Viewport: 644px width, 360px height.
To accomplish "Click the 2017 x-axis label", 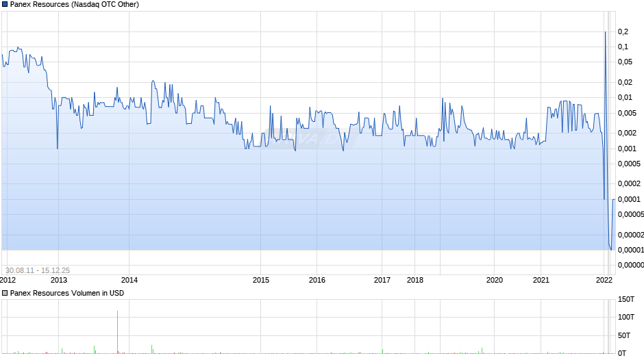I will click(x=382, y=280).
